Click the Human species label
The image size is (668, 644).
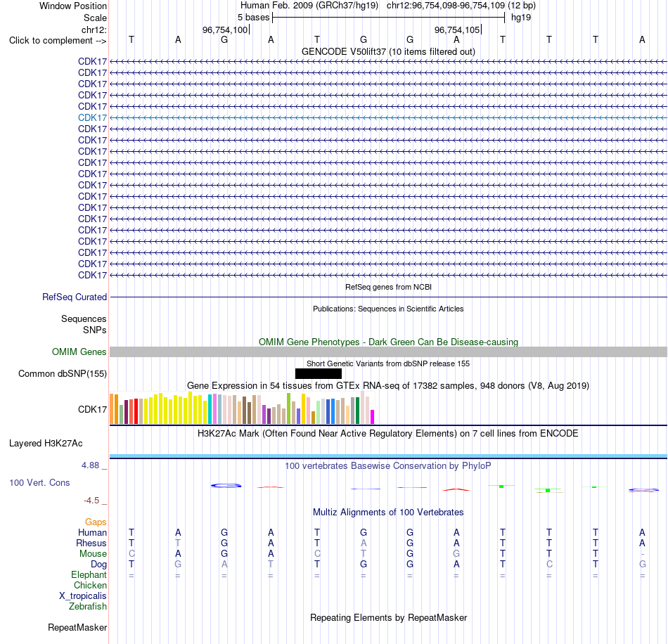(92, 532)
